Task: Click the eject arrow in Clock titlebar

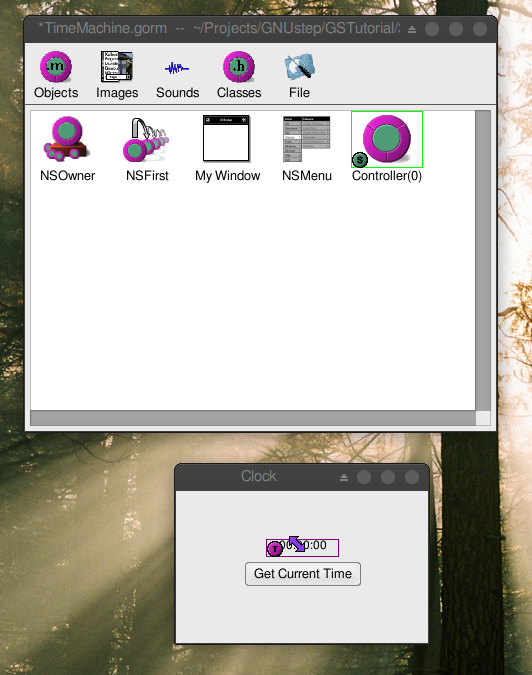Action: tap(343, 477)
